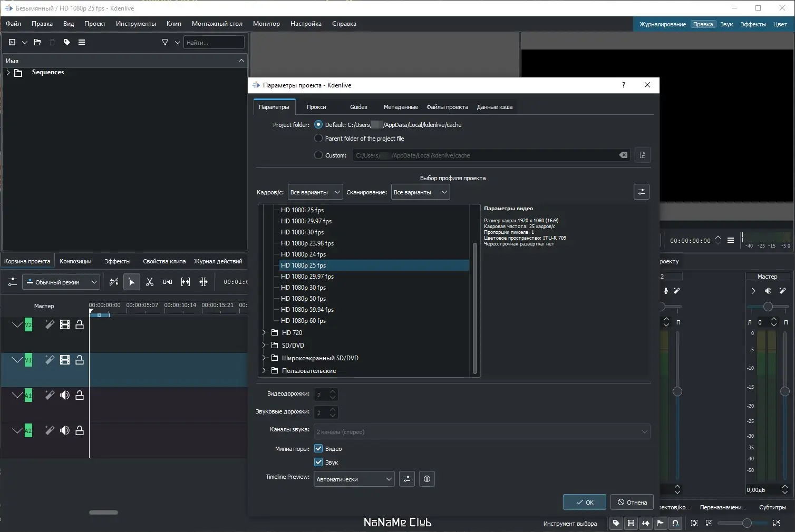Select the razor (scissors) tool
Image resolution: width=795 pixels, height=532 pixels.
point(150,282)
